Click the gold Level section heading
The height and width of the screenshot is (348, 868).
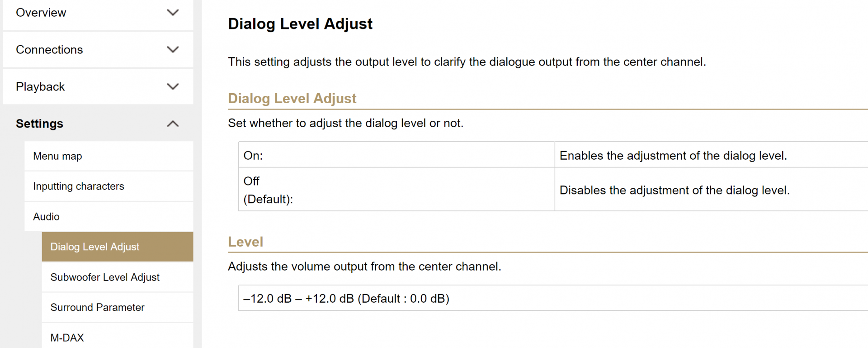245,242
